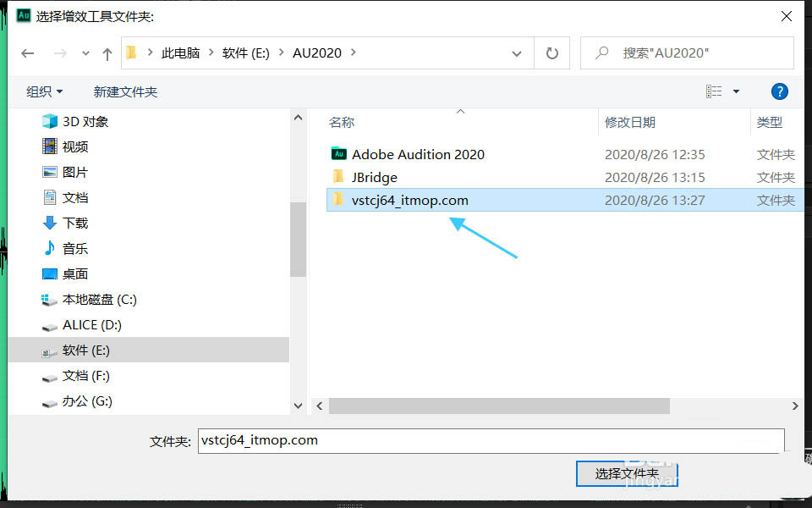Select the JBridge folder
Screen dimensions: 812x508
pyautogui.click(x=374, y=177)
